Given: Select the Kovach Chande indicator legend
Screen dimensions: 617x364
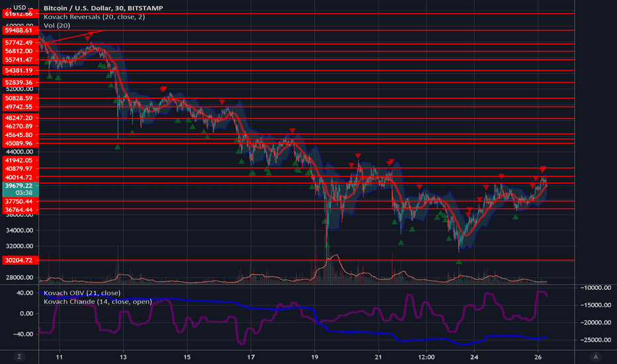Looking at the screenshot, I should pos(97,301).
